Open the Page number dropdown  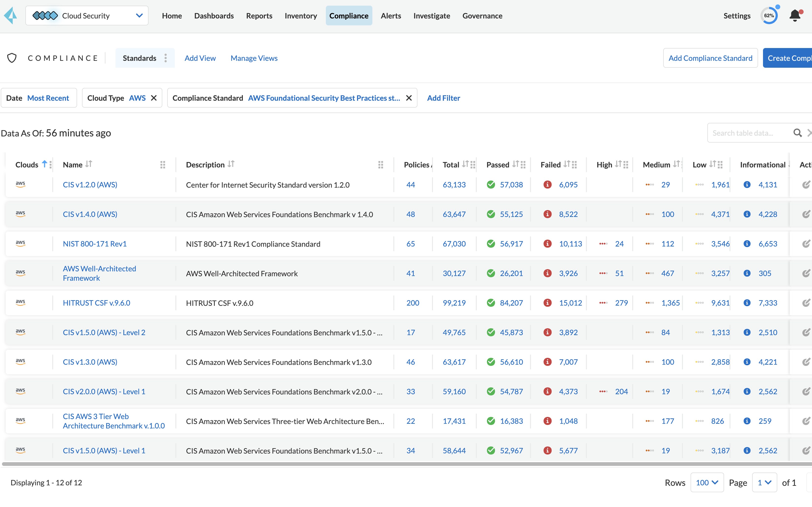point(764,483)
